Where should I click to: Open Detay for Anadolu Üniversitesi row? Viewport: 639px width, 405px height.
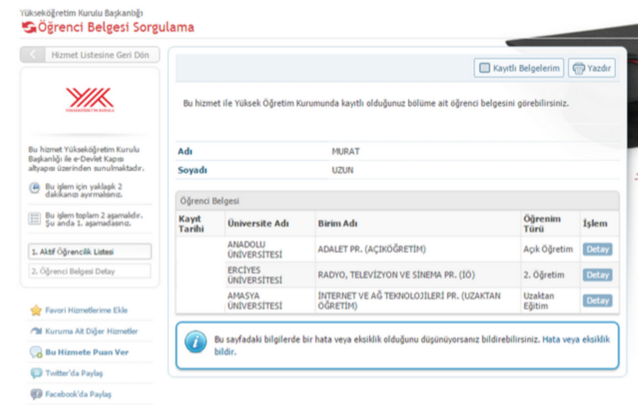(x=597, y=249)
